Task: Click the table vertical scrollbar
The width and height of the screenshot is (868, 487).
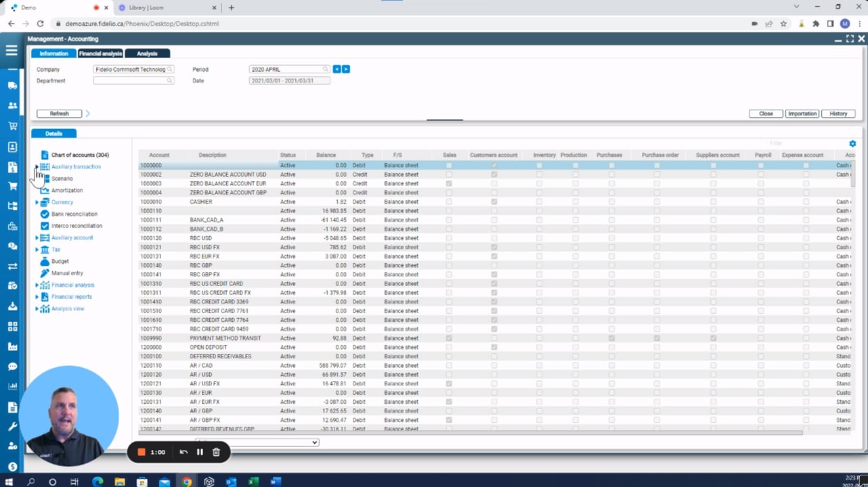Action: tap(854, 174)
